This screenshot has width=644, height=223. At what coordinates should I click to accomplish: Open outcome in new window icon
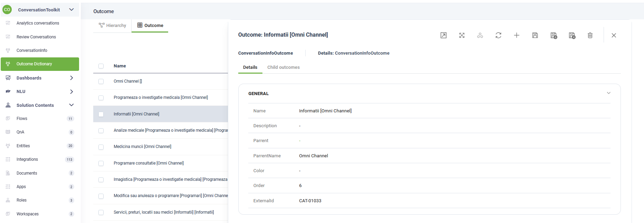tap(443, 35)
